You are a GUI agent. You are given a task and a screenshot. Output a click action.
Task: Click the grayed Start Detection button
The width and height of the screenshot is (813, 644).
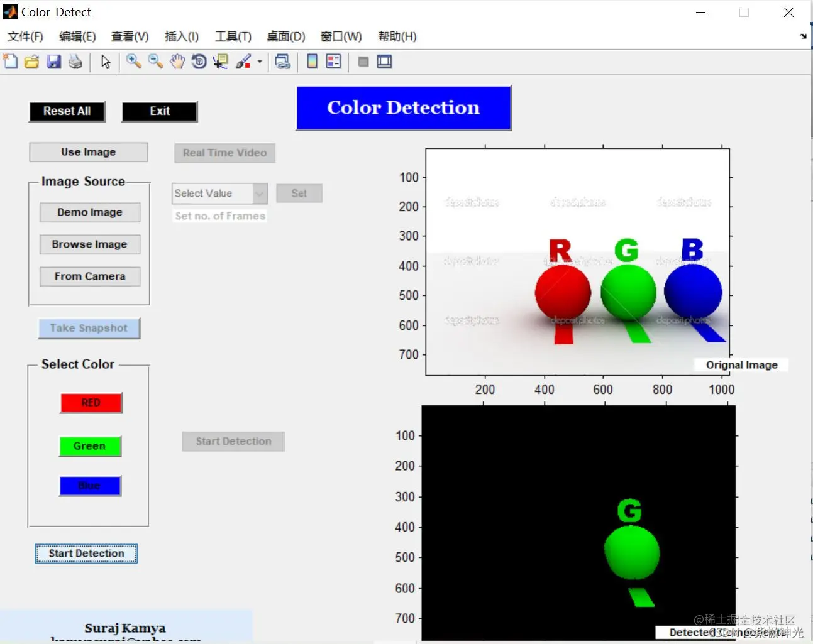[x=233, y=442]
